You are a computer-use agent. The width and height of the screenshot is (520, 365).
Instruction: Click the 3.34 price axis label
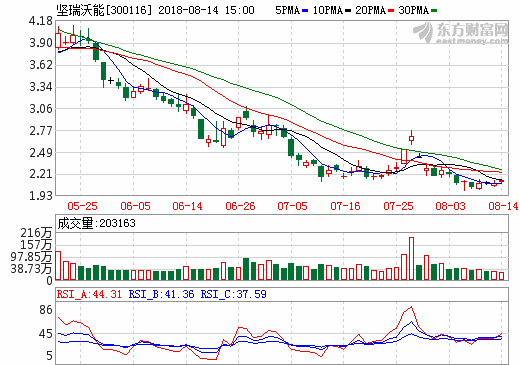(x=41, y=87)
